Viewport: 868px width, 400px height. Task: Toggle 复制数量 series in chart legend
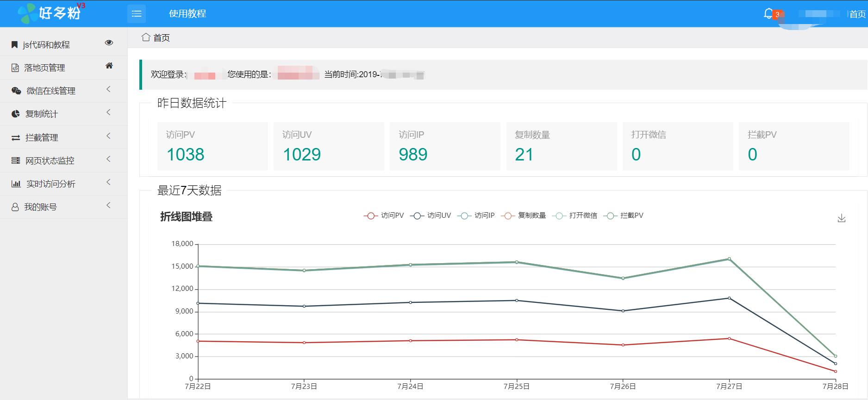[524, 215]
